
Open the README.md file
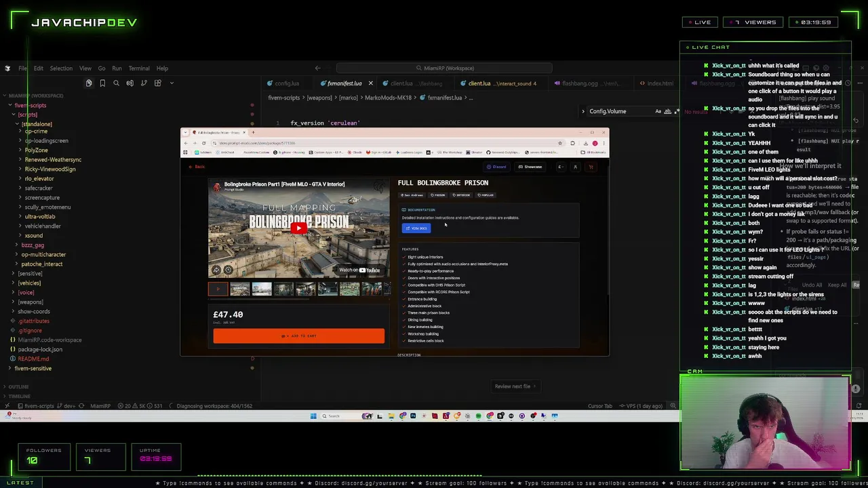[33, 359]
